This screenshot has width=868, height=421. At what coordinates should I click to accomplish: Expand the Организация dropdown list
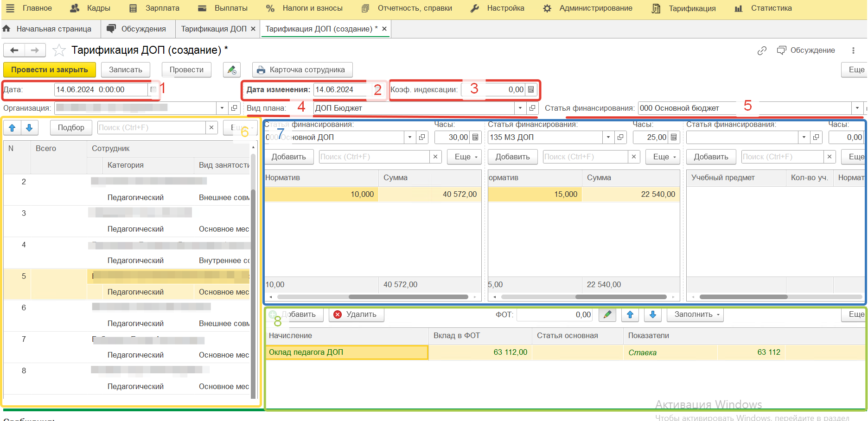(x=222, y=108)
